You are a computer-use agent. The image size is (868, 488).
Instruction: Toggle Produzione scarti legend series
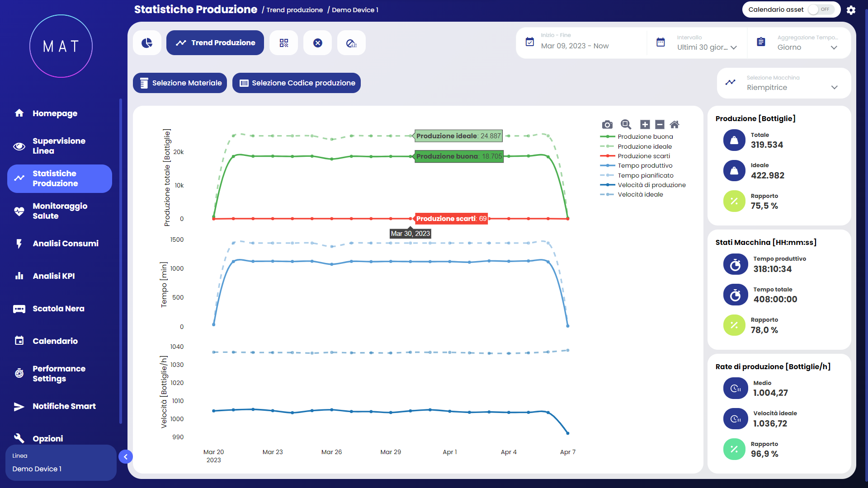[x=643, y=156]
